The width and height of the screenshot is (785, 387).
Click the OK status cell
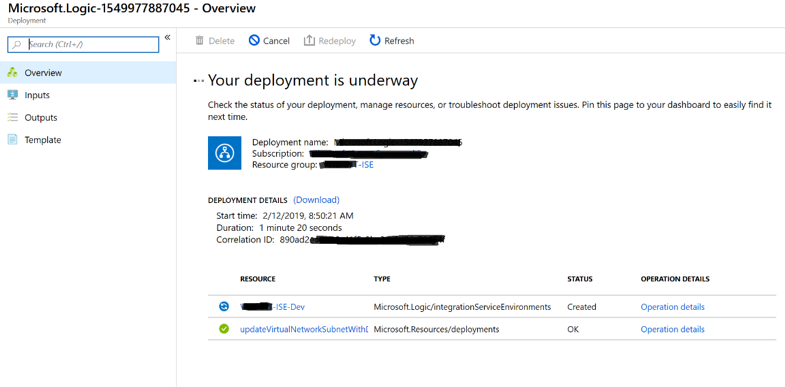coord(573,329)
